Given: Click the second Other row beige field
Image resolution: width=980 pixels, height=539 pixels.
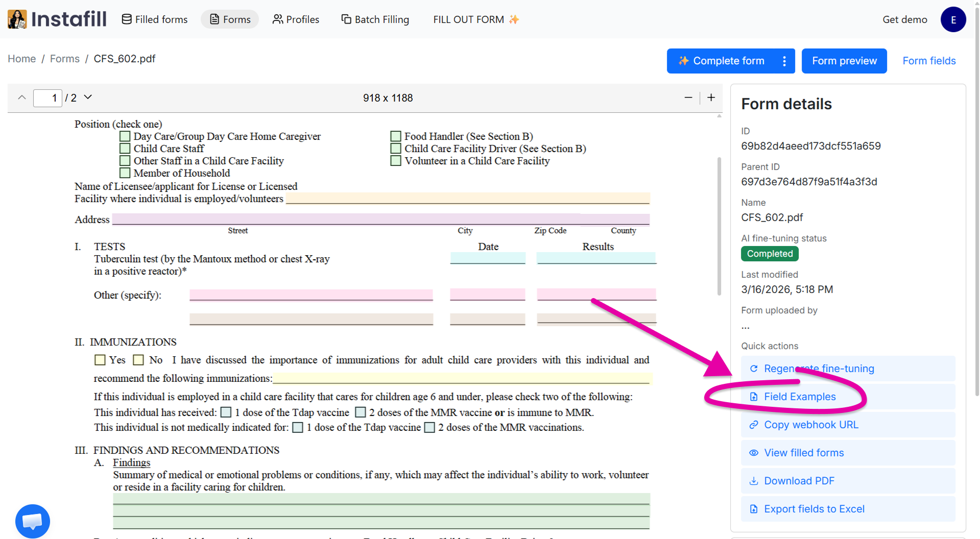Looking at the screenshot, I should point(311,319).
